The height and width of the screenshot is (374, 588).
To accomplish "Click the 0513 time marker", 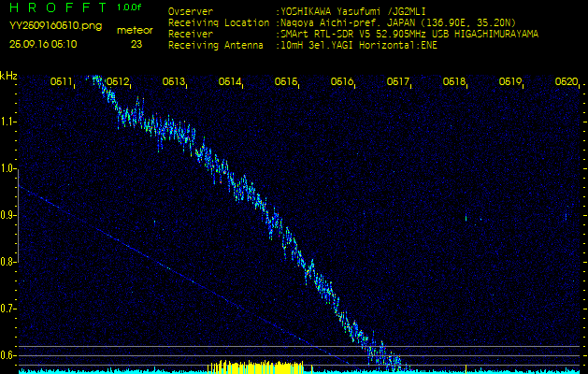I will [174, 82].
